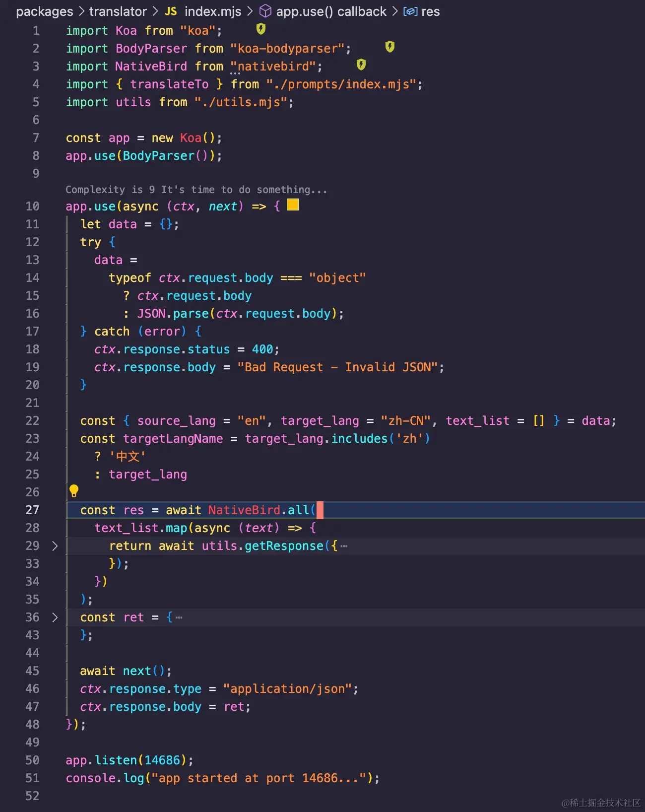Open the app.use() callback breadcrumb segment

331,11
